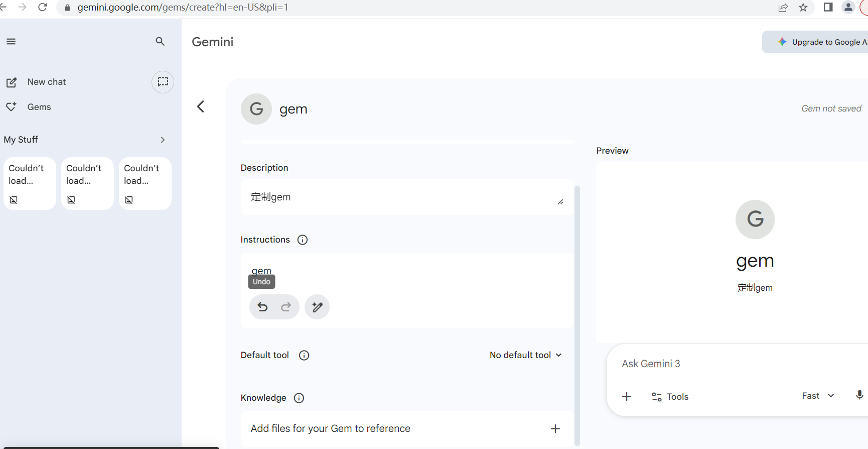This screenshot has height=449, width=868.
Task: Click the gem avatar G circle
Action: coord(256,109)
